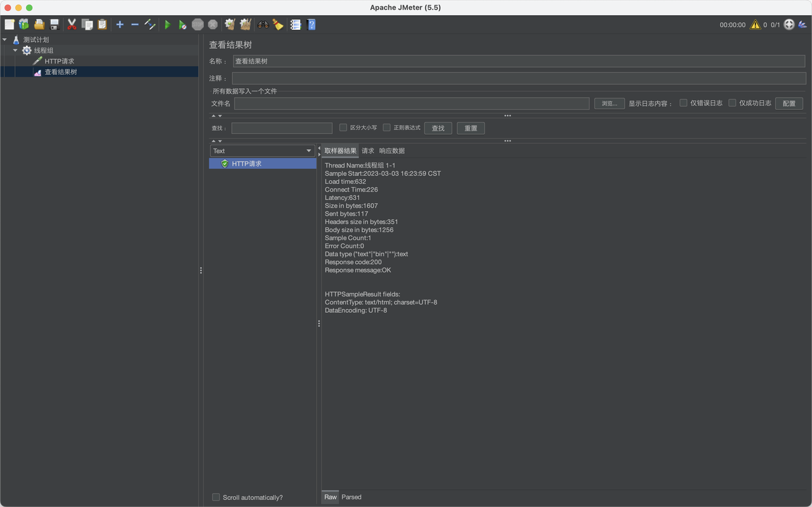This screenshot has height=507, width=812.
Task: Toggle the 区分大小写 checkbox
Action: [x=343, y=128]
